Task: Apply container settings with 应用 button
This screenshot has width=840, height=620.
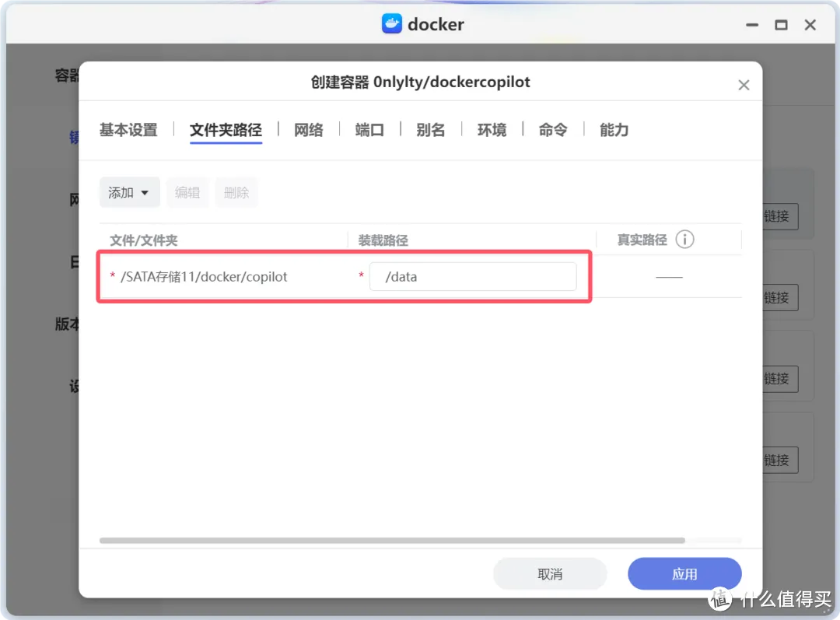Action: [684, 573]
